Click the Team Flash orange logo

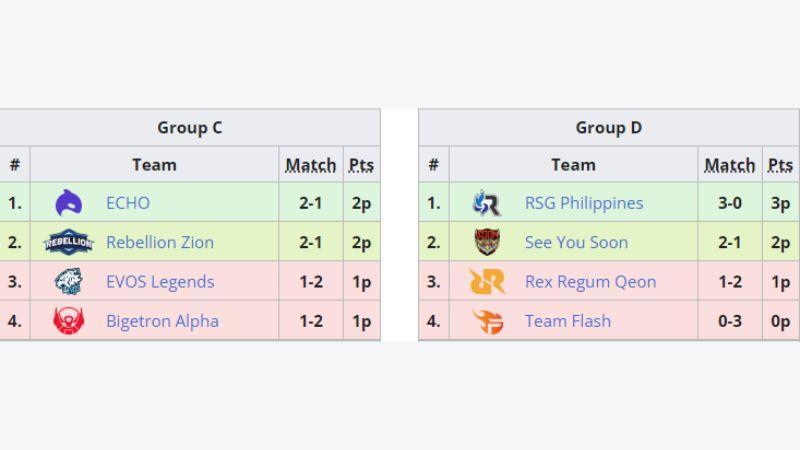(487, 321)
